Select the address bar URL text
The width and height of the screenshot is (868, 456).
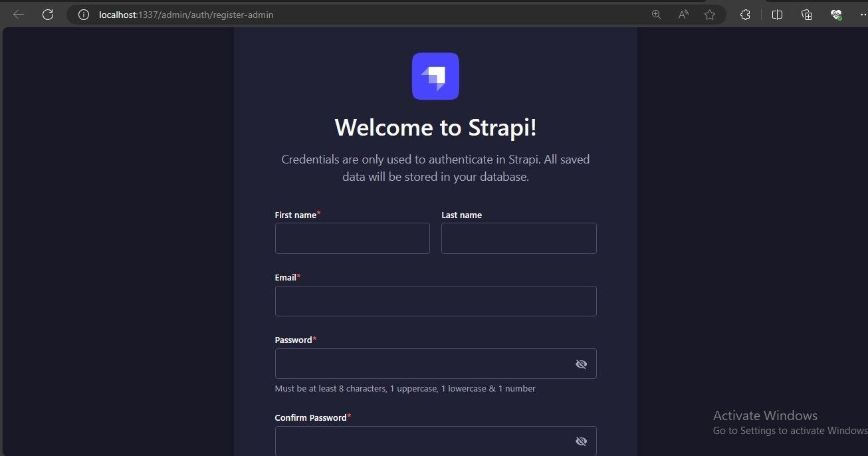coord(186,14)
